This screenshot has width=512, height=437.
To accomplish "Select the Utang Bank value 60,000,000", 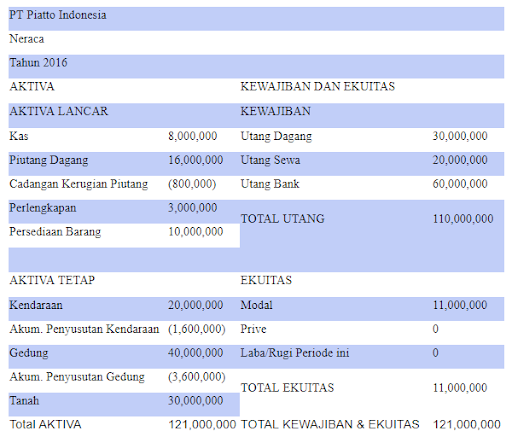I will click(x=460, y=184).
